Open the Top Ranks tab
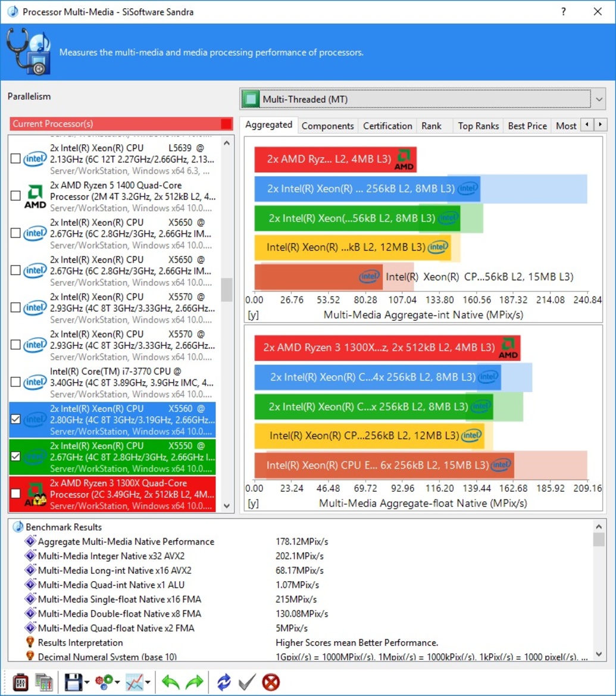Image resolution: width=616 pixels, height=696 pixels. (x=479, y=126)
